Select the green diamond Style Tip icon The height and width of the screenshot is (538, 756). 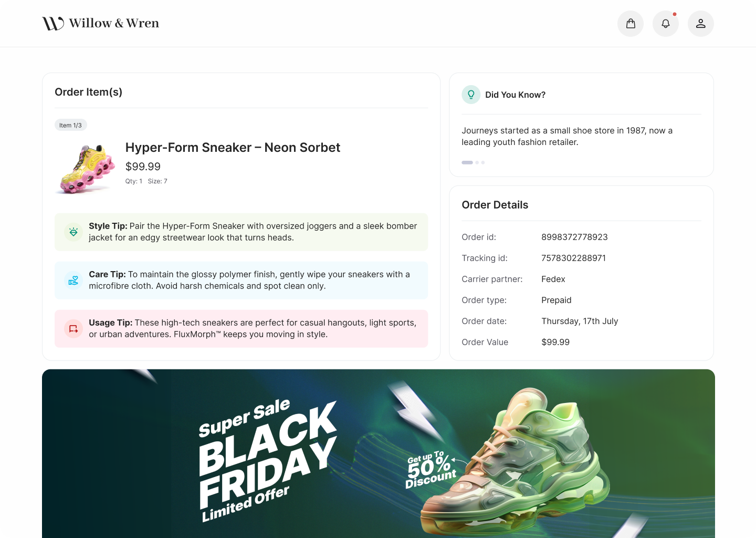pyautogui.click(x=73, y=232)
